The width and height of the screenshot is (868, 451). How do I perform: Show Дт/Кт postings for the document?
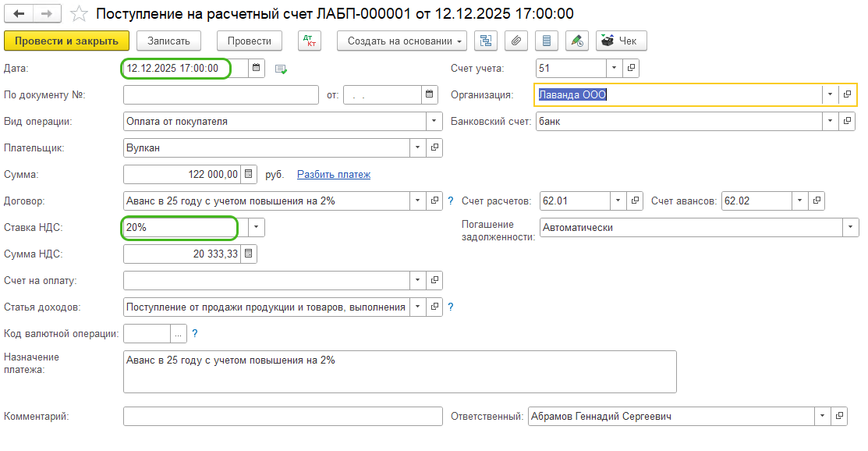[310, 41]
